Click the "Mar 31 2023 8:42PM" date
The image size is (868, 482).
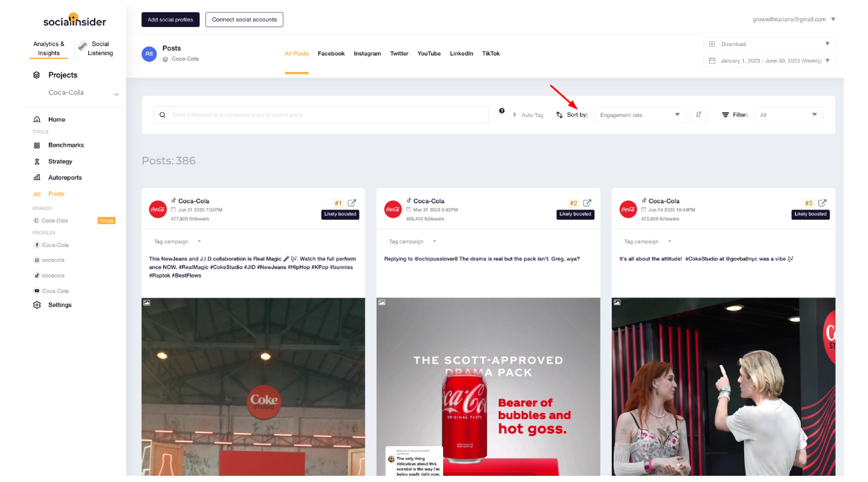[435, 209]
